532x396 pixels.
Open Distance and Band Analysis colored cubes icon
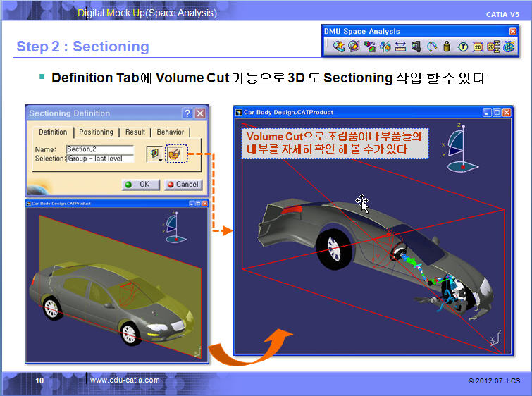click(x=369, y=47)
